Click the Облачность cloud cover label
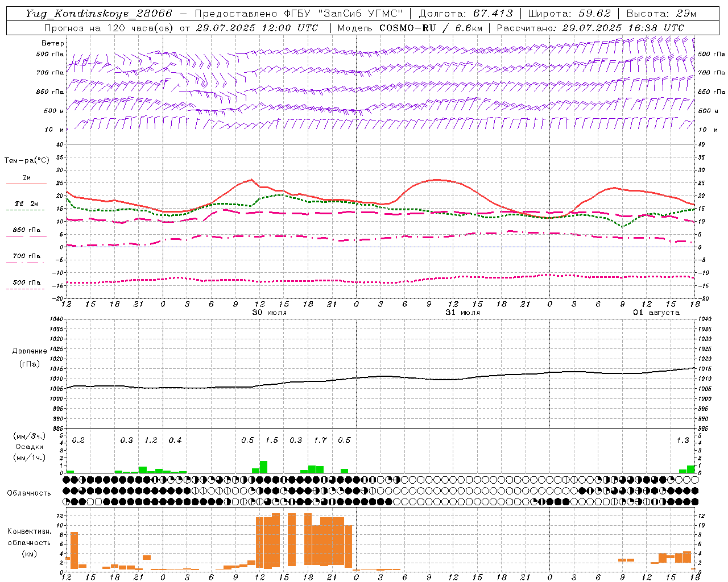The width and height of the screenshot is (728, 582). click(x=29, y=493)
